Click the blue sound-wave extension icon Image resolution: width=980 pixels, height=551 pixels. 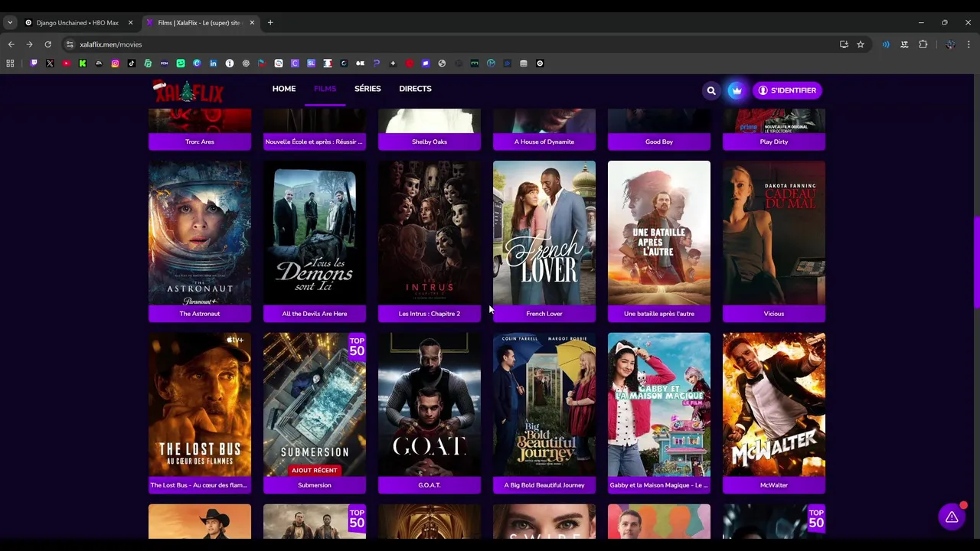(886, 44)
